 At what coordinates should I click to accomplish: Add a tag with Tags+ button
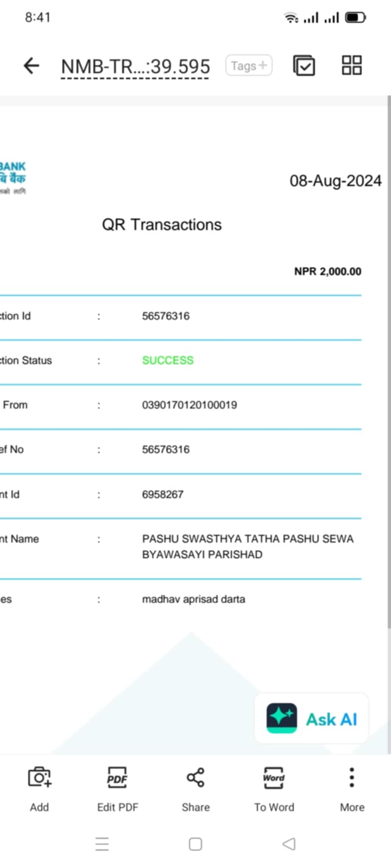tap(249, 66)
